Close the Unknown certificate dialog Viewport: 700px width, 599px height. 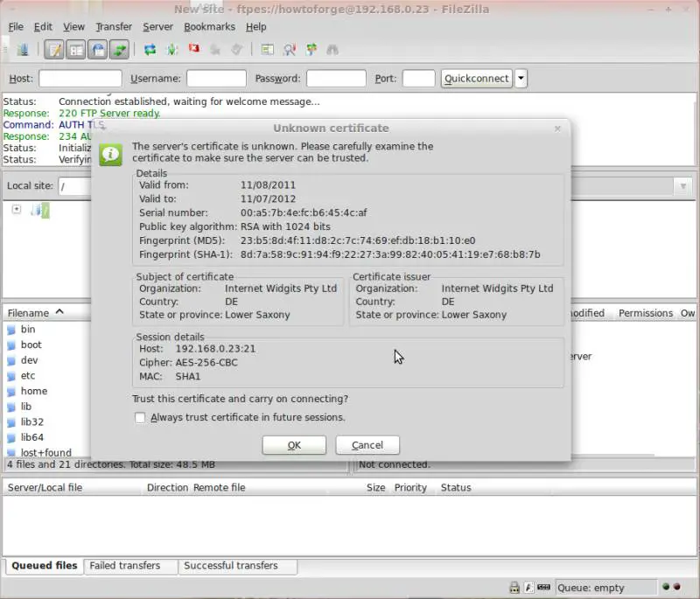point(557,129)
